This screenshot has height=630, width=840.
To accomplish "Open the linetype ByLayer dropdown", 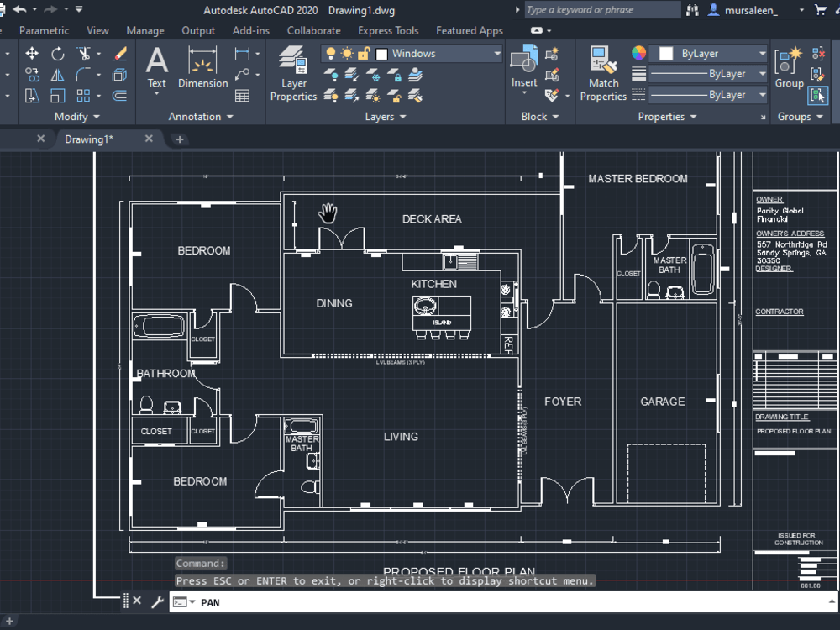I will click(x=762, y=95).
